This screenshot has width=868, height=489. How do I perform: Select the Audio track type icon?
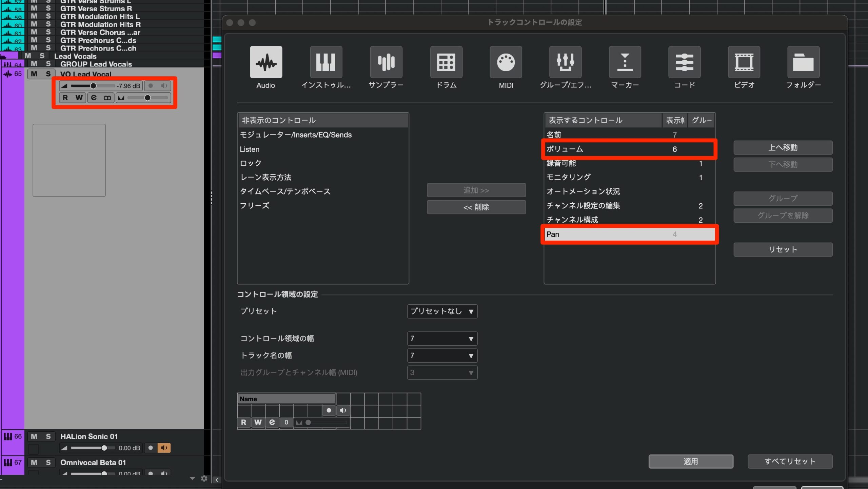[x=266, y=62]
